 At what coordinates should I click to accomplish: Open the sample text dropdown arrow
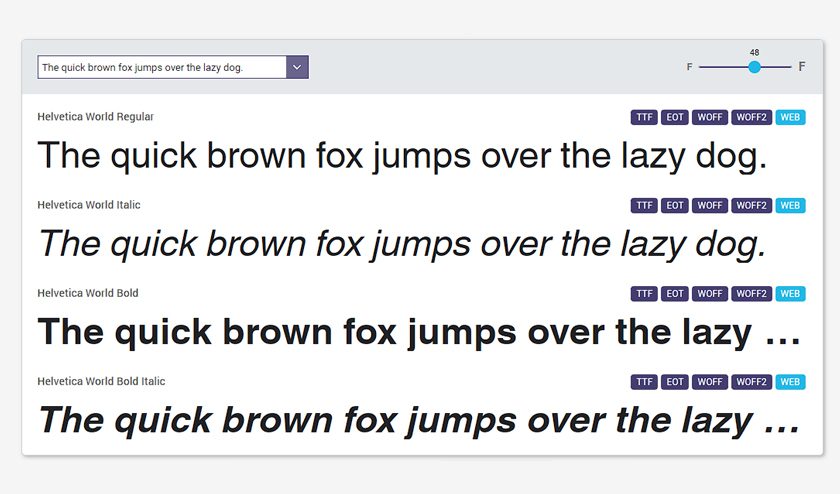click(x=297, y=68)
